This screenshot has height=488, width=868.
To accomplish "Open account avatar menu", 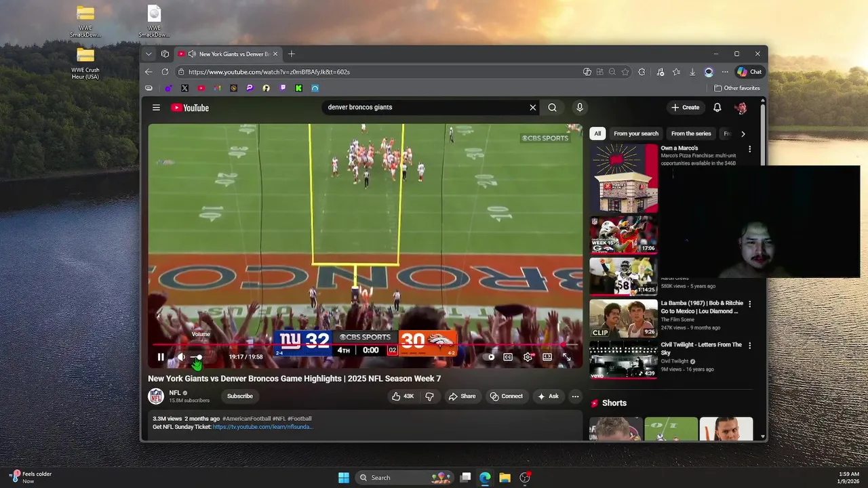I will tap(741, 107).
